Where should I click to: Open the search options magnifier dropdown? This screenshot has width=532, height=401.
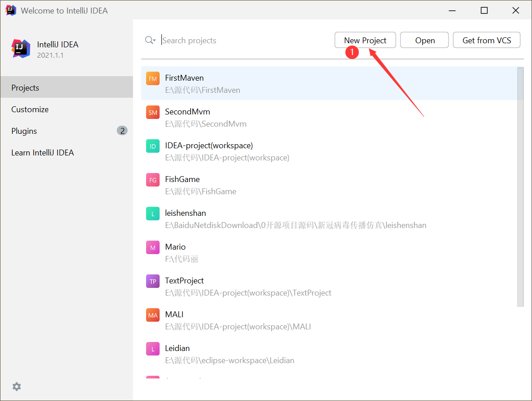click(150, 41)
